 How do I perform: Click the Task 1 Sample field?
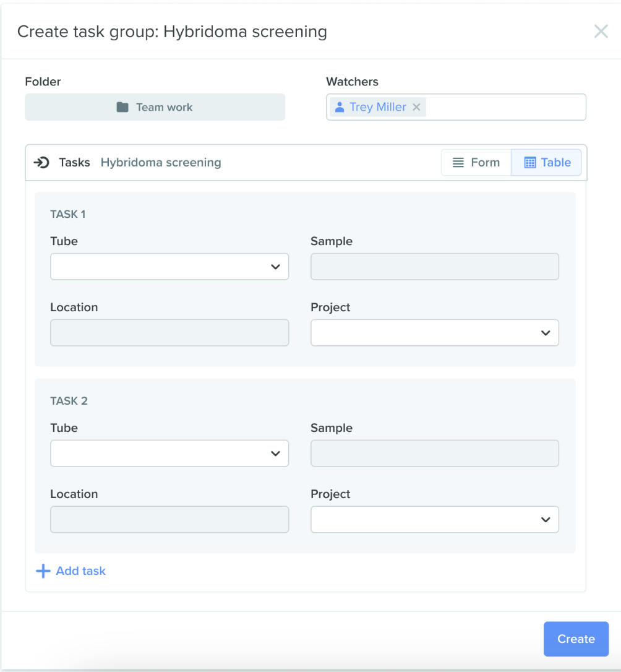pyautogui.click(x=435, y=267)
